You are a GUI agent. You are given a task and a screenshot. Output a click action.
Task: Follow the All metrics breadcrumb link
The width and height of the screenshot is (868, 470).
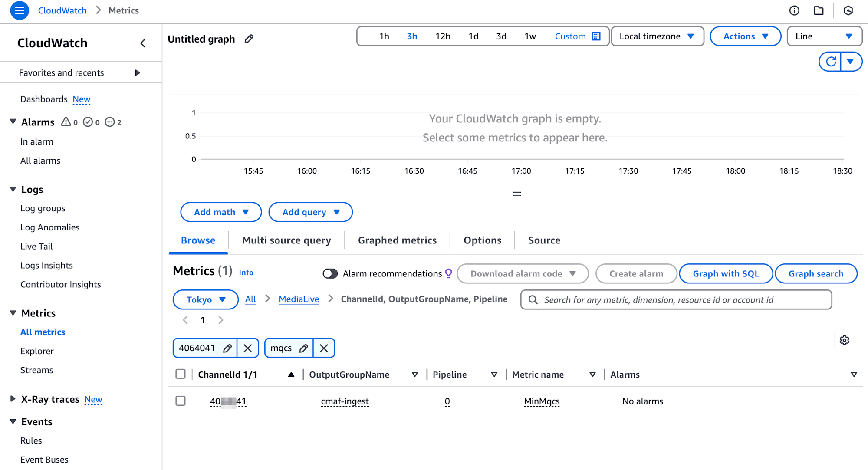[250, 299]
